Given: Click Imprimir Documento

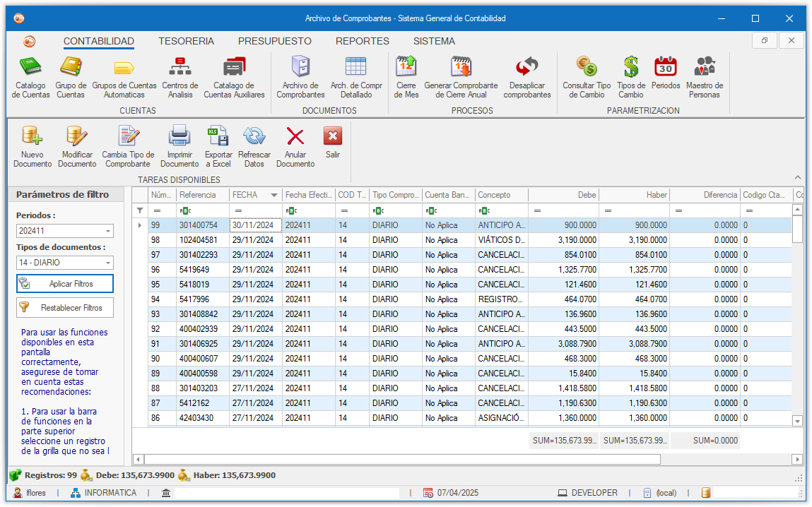Looking at the screenshot, I should click(180, 147).
